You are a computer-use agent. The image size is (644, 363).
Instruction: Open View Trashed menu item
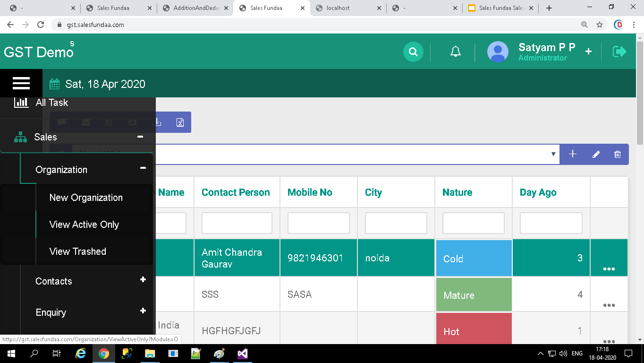[78, 251]
